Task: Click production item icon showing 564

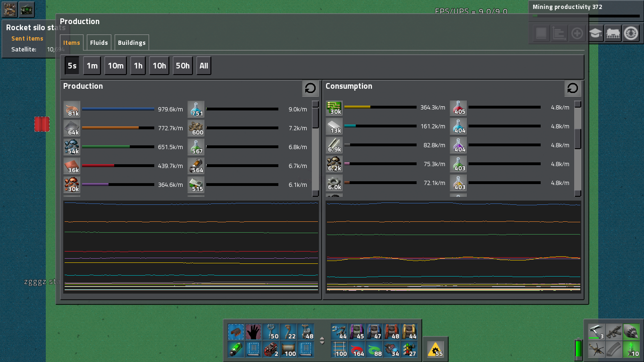Action: [x=196, y=166]
